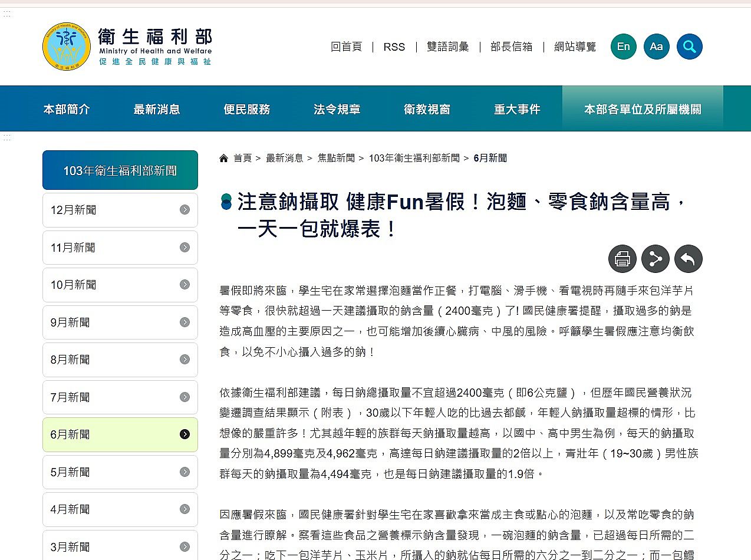Click the 103年衛生福利部新聞 sidebar header
This screenshot has height=560, width=751.
click(x=120, y=170)
